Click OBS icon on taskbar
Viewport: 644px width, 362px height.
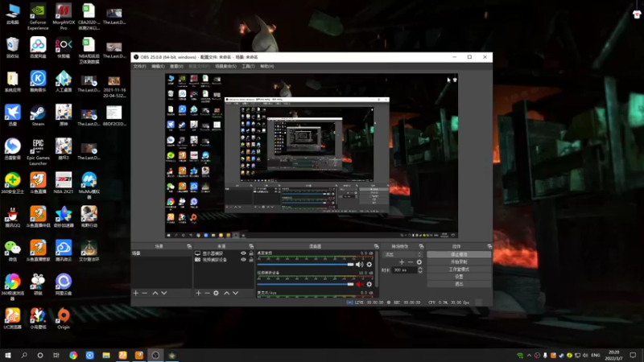(155, 355)
